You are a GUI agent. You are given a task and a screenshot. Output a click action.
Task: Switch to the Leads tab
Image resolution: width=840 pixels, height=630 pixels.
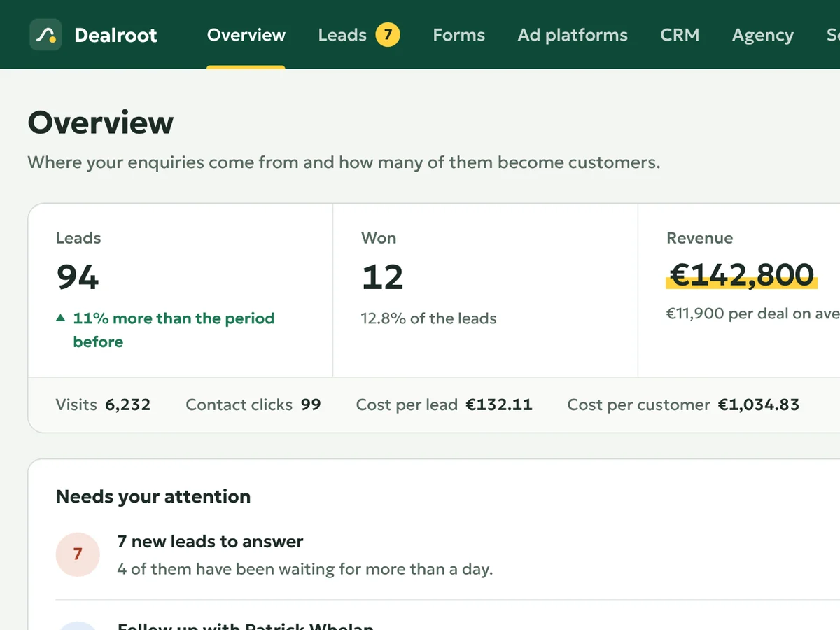click(x=342, y=35)
